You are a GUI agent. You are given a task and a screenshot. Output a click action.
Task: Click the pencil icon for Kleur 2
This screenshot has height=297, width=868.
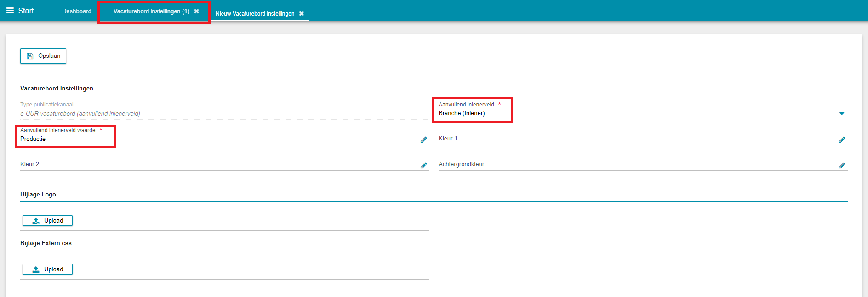click(x=423, y=165)
